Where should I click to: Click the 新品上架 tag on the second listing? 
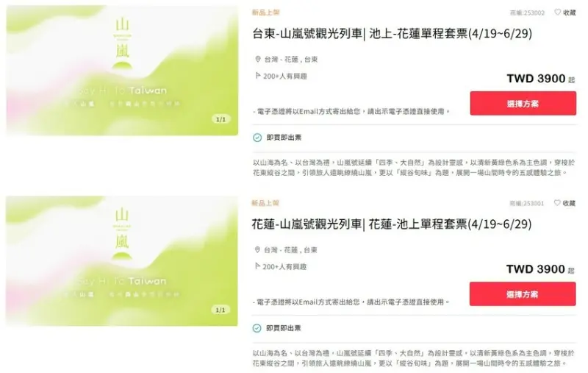tap(265, 203)
